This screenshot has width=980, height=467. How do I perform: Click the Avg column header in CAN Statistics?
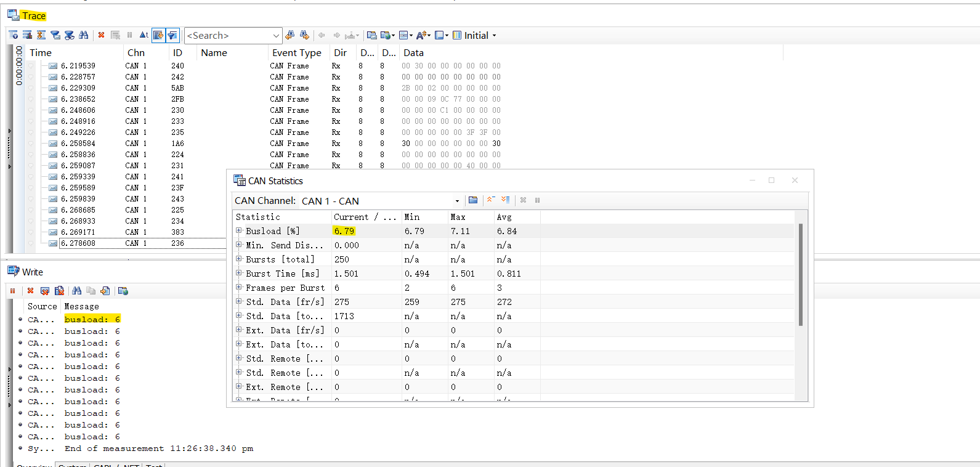(x=517, y=217)
